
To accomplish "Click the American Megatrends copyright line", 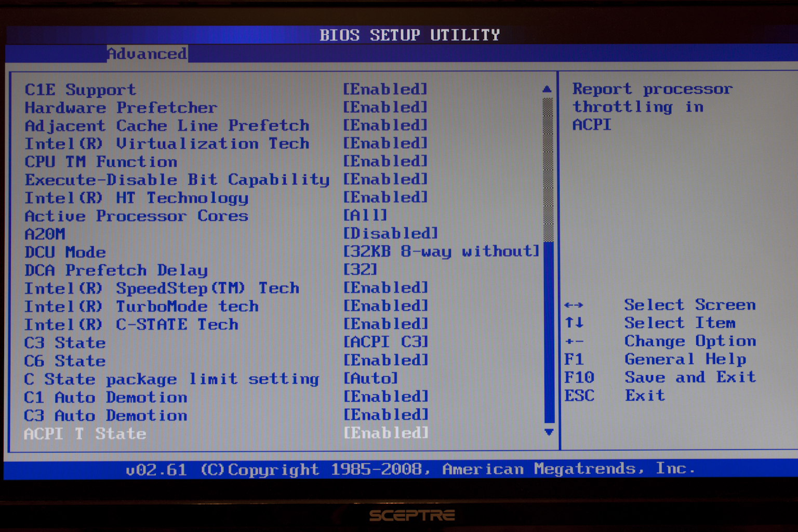I will pyautogui.click(x=410, y=469).
